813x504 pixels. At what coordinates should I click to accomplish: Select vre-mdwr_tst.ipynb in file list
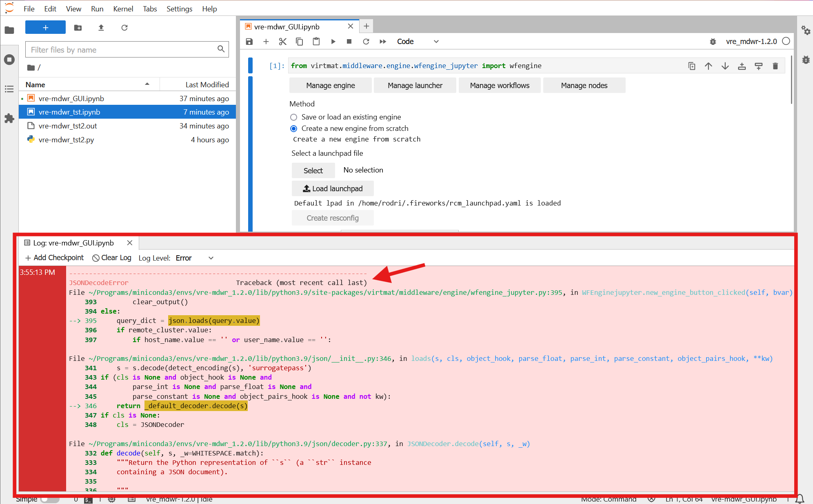[x=127, y=112]
